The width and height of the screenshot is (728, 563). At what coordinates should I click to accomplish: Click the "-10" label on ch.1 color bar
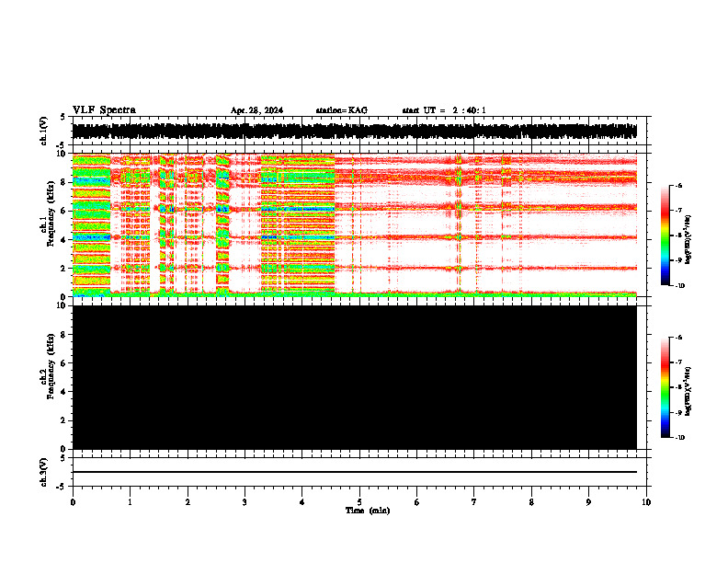679,286
